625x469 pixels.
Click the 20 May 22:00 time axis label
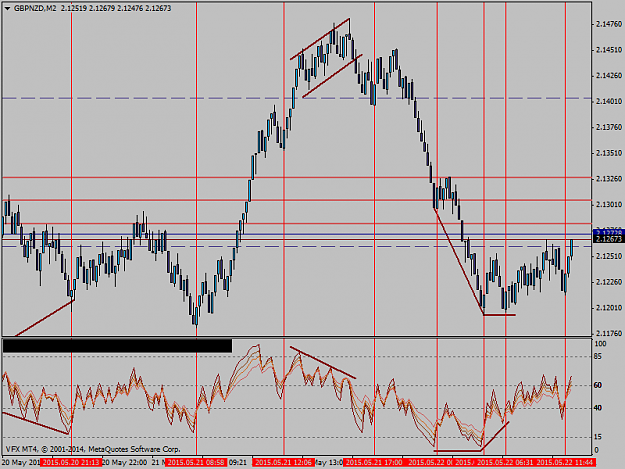pyautogui.click(x=125, y=463)
